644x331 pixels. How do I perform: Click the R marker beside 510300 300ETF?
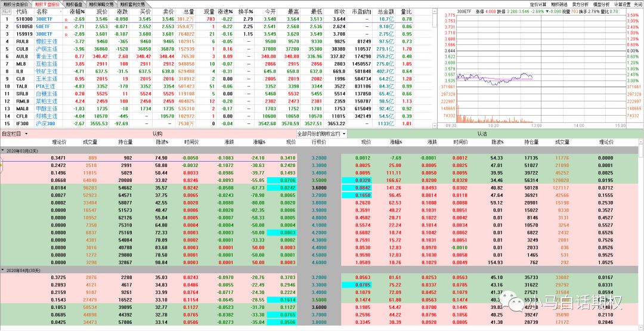66,19
